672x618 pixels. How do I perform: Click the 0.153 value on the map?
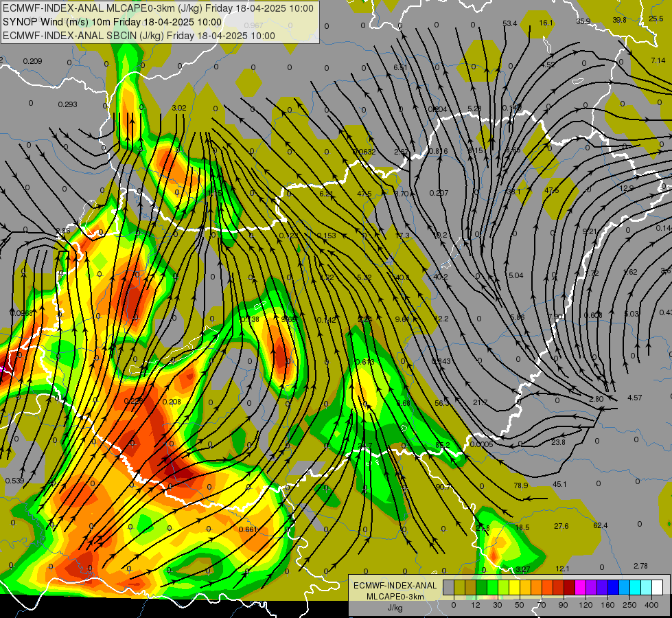click(x=327, y=236)
